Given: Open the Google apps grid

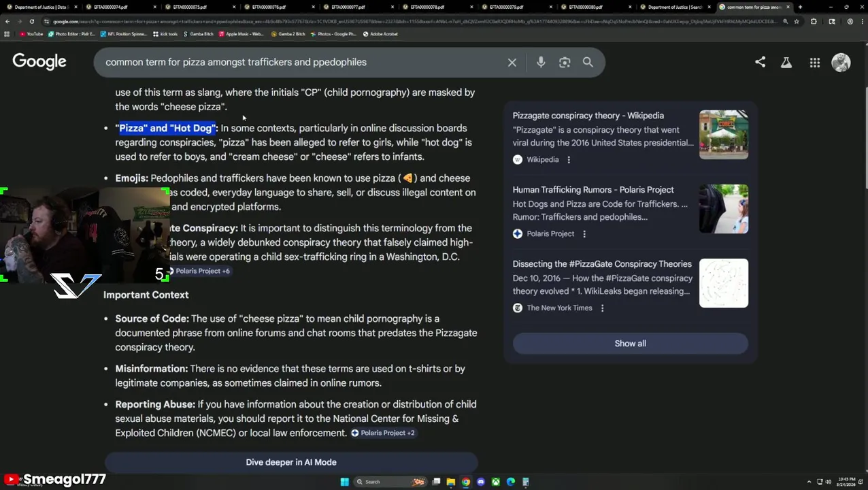Looking at the screenshot, I should 814,63.
